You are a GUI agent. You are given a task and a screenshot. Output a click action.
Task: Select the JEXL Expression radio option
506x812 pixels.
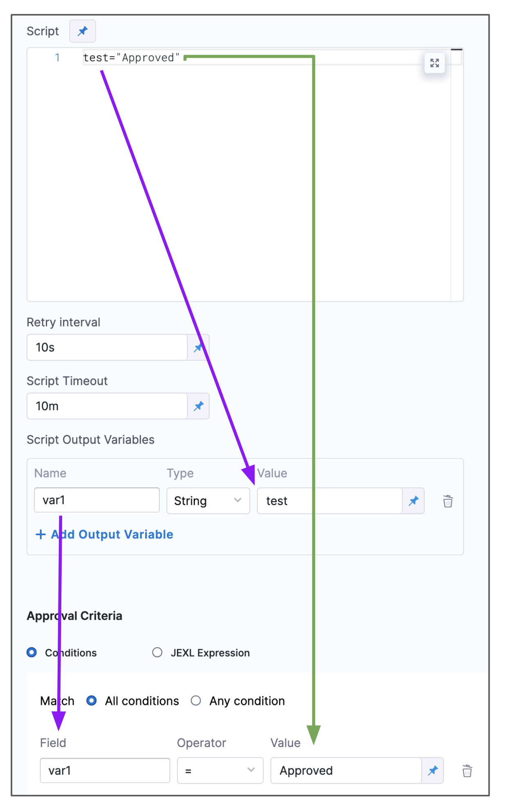[x=157, y=653]
